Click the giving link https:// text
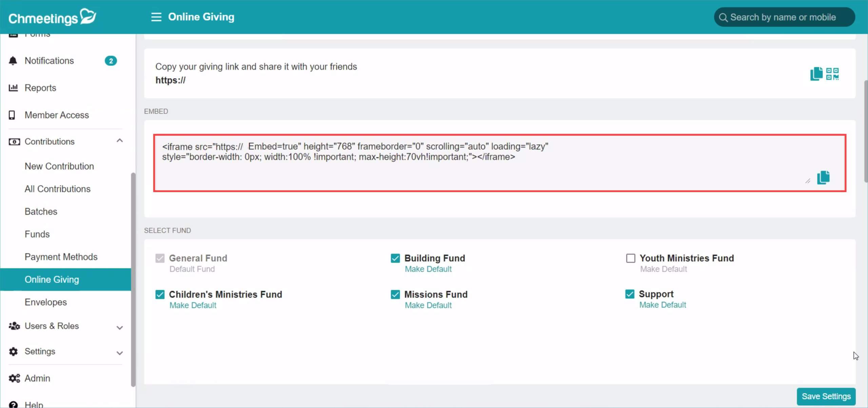The height and width of the screenshot is (408, 868). 171,80
